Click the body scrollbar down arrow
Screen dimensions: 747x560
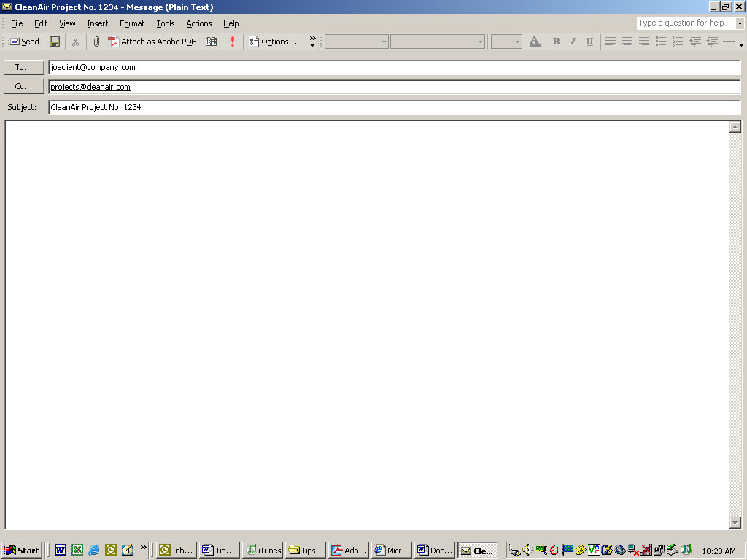point(735,523)
